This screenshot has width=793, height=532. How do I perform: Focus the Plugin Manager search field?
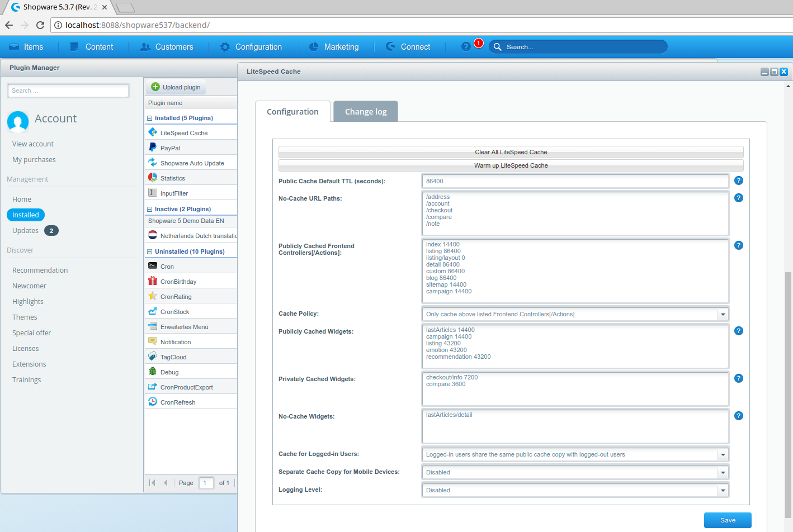(68, 91)
